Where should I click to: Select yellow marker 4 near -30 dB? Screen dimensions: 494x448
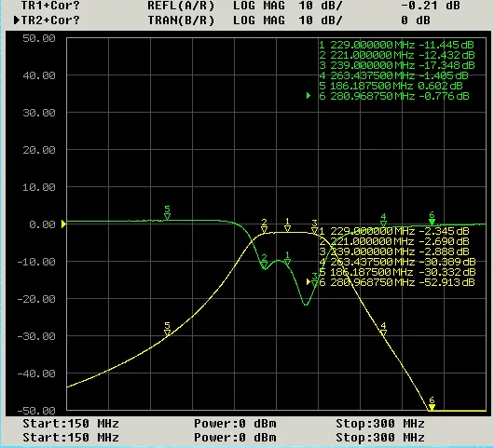coord(383,330)
